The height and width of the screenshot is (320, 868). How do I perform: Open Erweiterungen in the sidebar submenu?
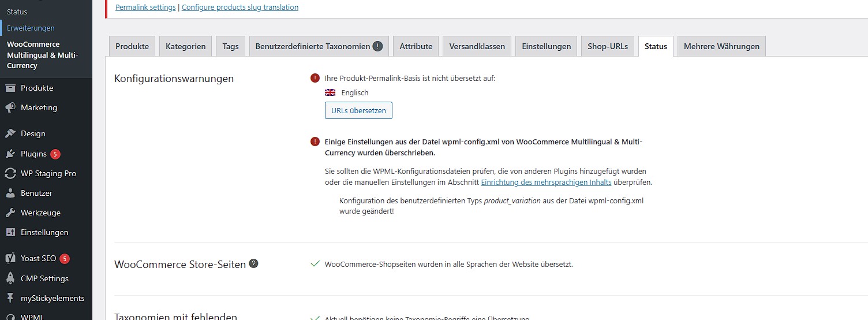tap(31, 28)
